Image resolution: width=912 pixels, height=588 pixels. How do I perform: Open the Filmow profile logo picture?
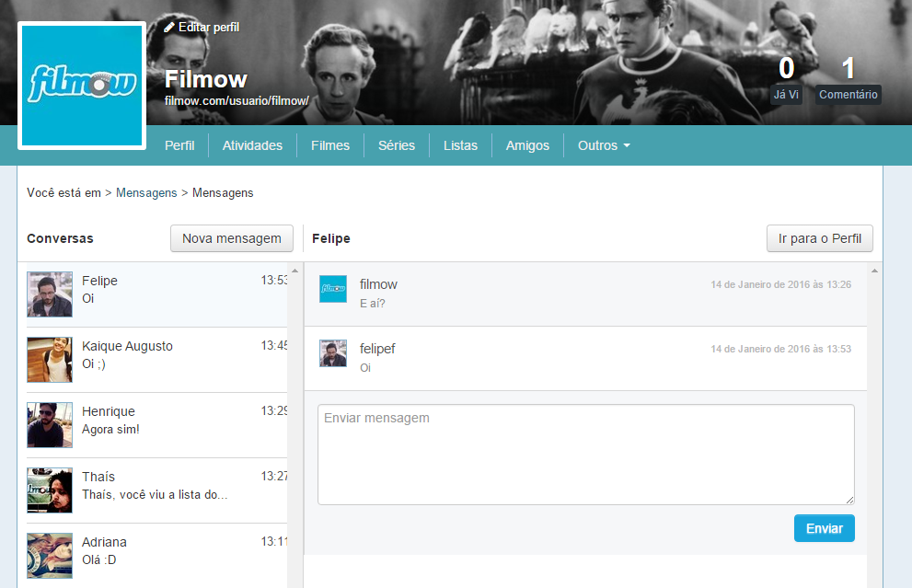click(82, 86)
